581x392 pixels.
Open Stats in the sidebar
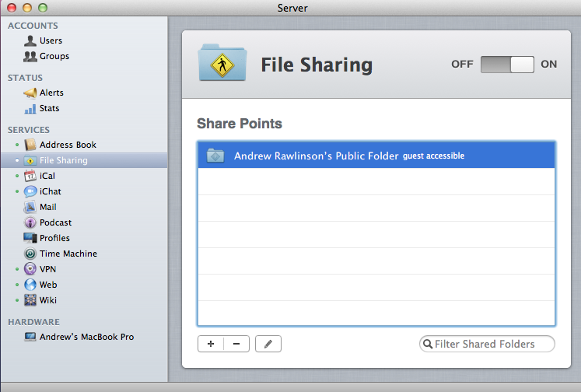point(49,108)
